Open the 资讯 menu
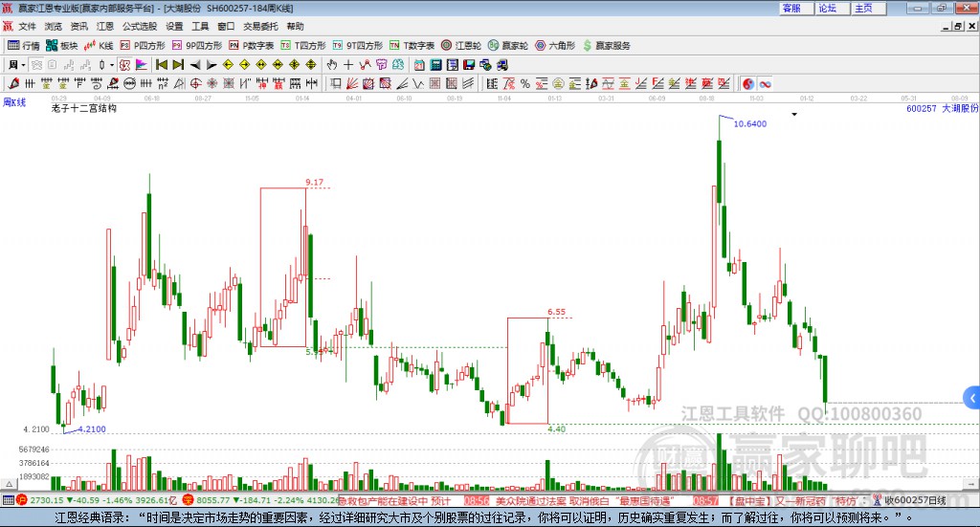Viewport: 980px width, 527px height. [78, 26]
